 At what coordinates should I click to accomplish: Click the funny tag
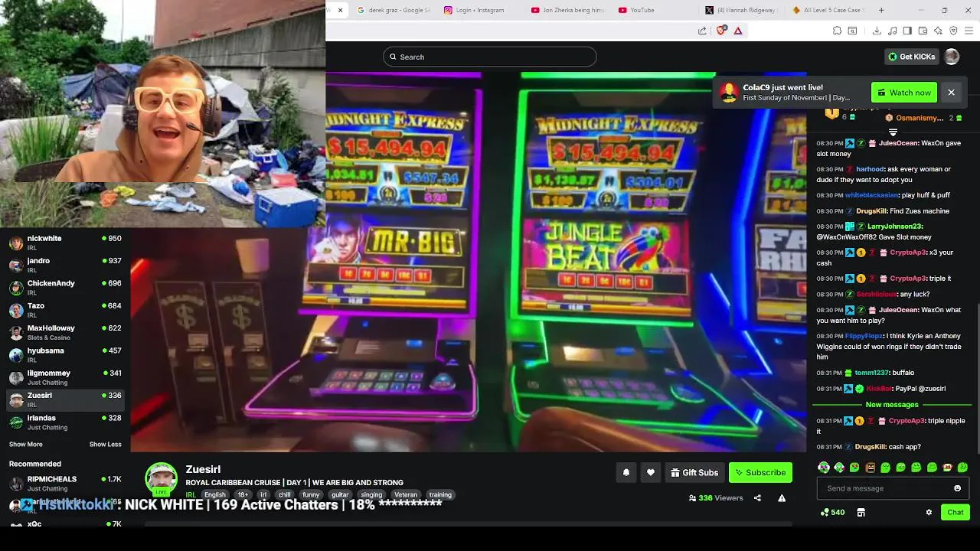311,495
